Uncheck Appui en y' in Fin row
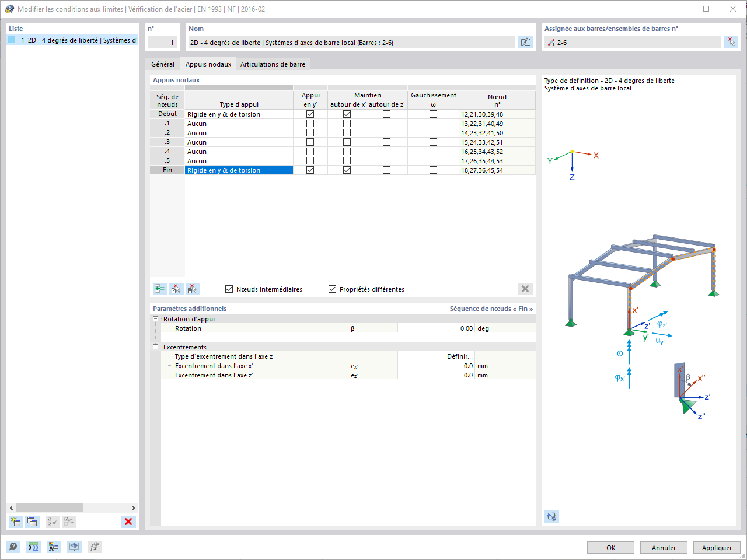The width and height of the screenshot is (747, 560). [x=310, y=170]
